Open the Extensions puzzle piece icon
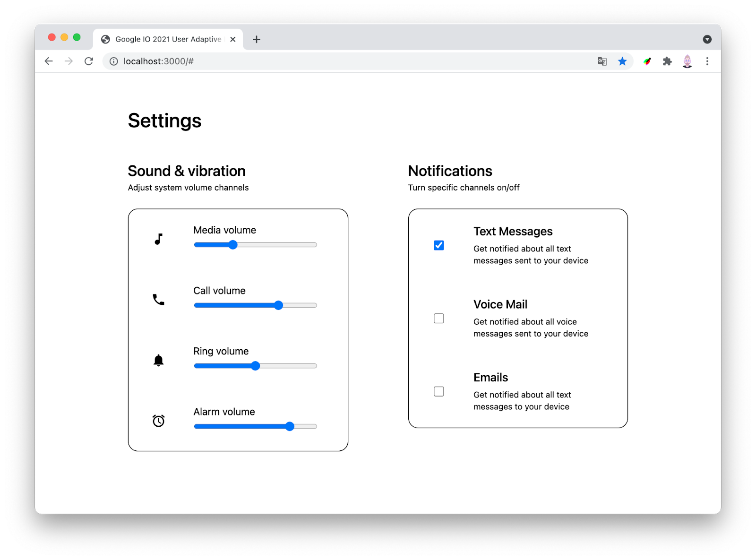Screen dimensions: 756x560 pyautogui.click(x=667, y=61)
